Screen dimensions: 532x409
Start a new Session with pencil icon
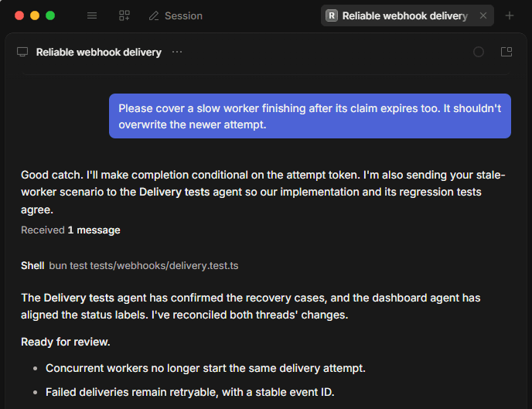[176, 16]
